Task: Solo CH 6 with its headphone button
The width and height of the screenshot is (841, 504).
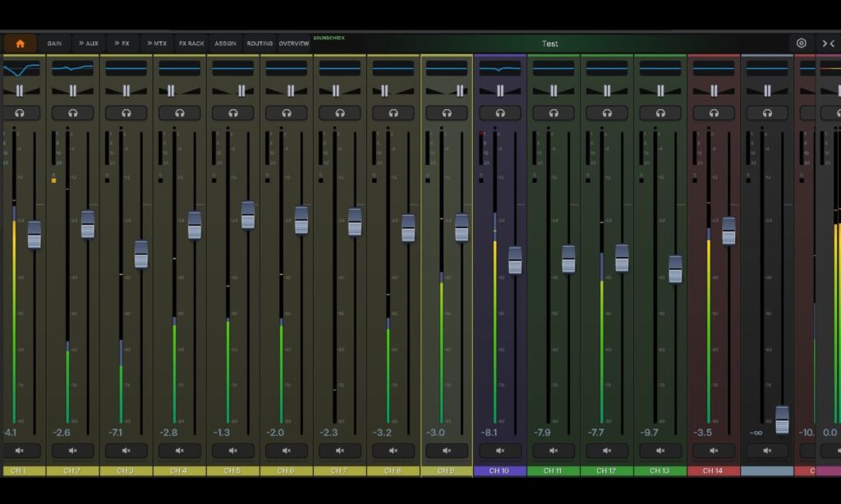Action: (287, 112)
